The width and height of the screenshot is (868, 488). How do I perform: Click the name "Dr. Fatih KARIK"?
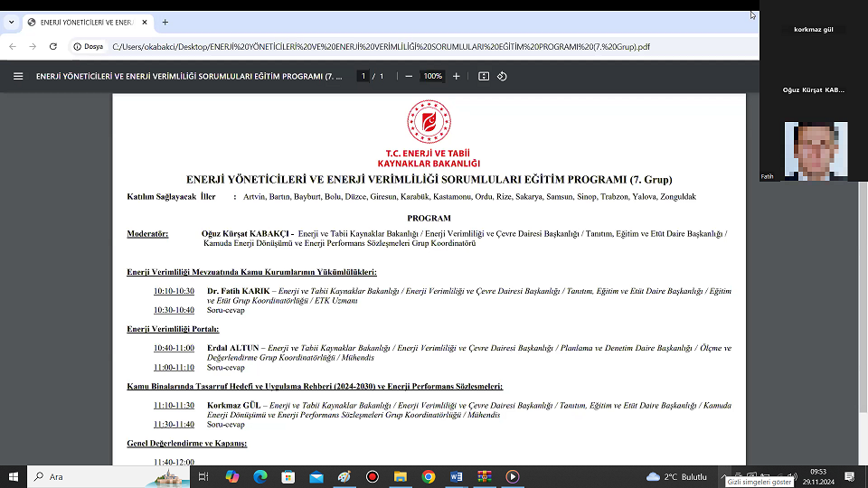pos(239,291)
